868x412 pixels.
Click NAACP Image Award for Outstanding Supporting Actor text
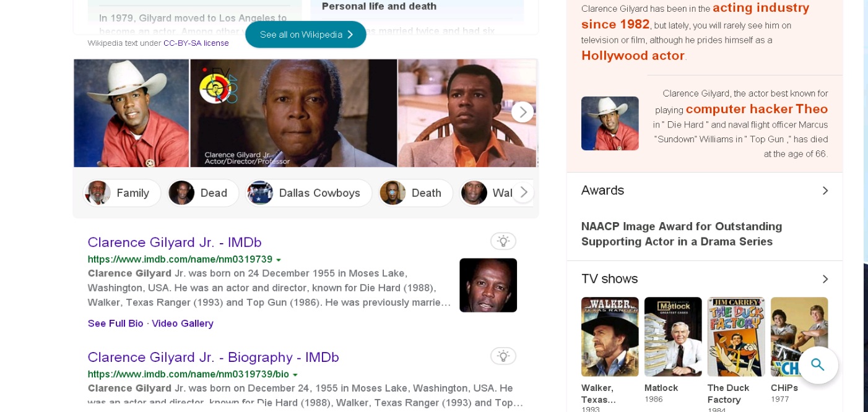(682, 234)
